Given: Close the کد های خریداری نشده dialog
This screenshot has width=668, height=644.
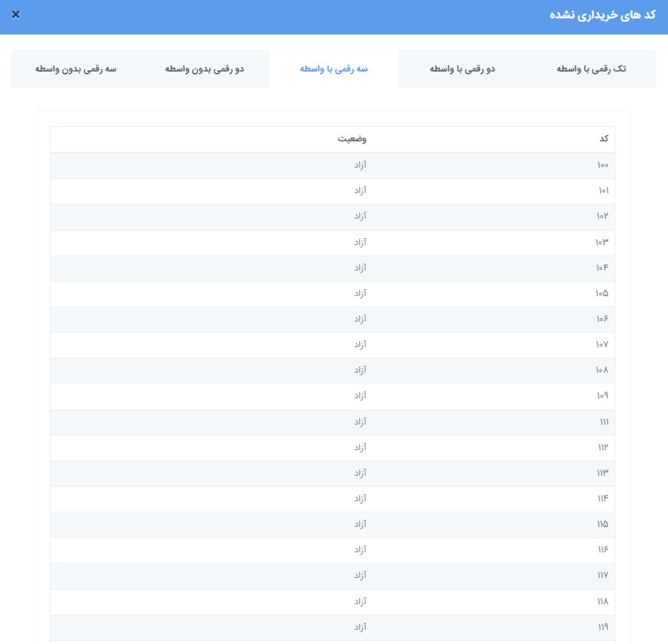Looking at the screenshot, I should click(x=16, y=15).
